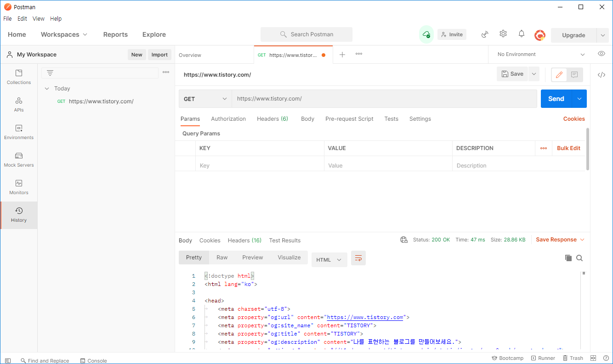Screen dimensions: 613x364
Task: Switch to the Authorization tab
Action: (228, 118)
